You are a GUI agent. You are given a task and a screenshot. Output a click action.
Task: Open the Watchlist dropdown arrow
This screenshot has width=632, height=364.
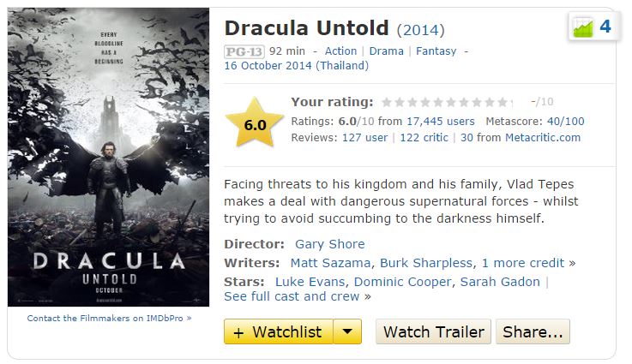(346, 331)
